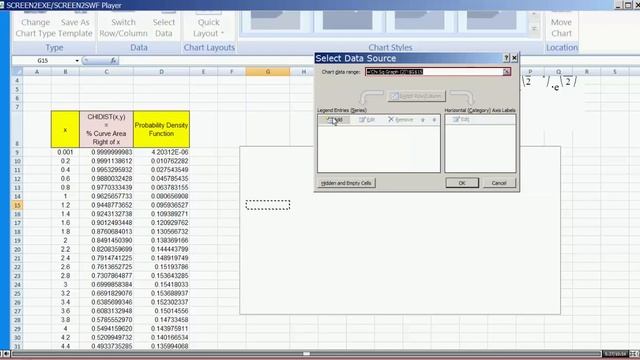Click selected cell G15 with dashed border
640x360 pixels.
point(268,205)
